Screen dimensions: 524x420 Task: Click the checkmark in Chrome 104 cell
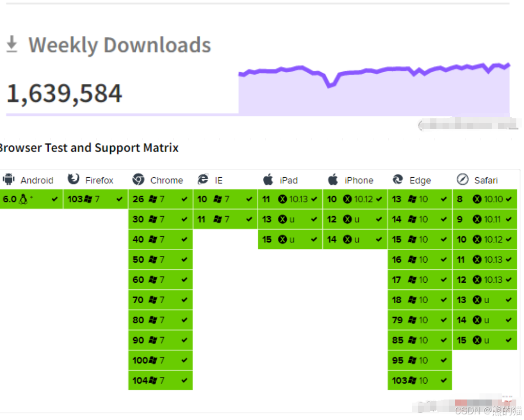pos(184,380)
